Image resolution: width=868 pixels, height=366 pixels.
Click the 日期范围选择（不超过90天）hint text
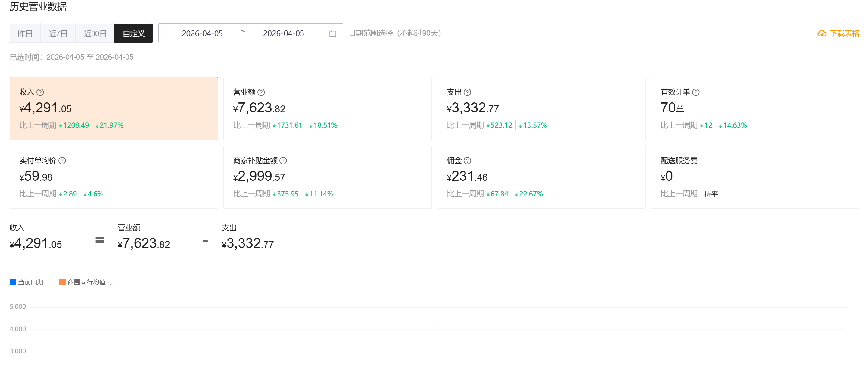click(395, 33)
